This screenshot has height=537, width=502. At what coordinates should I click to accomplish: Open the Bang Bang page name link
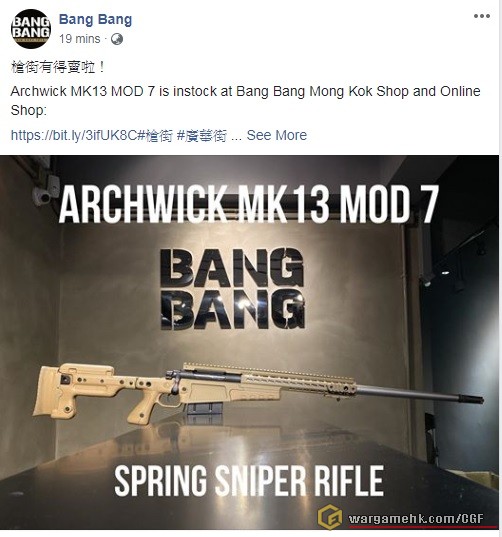96,20
